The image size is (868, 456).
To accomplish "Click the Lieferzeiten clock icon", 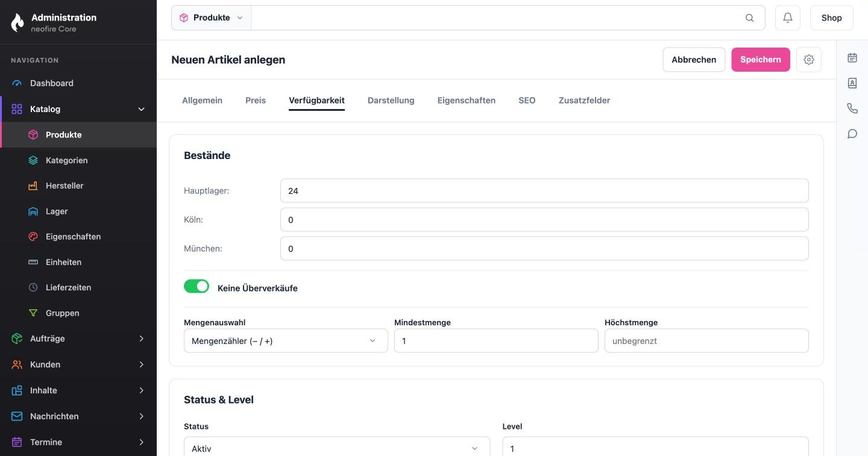I will click(x=33, y=287).
